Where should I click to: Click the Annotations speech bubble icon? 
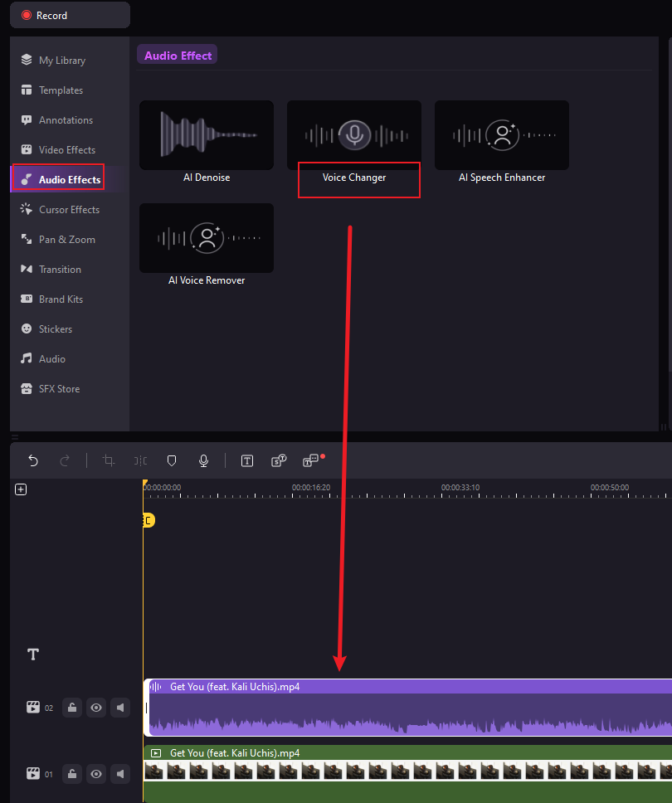point(27,119)
